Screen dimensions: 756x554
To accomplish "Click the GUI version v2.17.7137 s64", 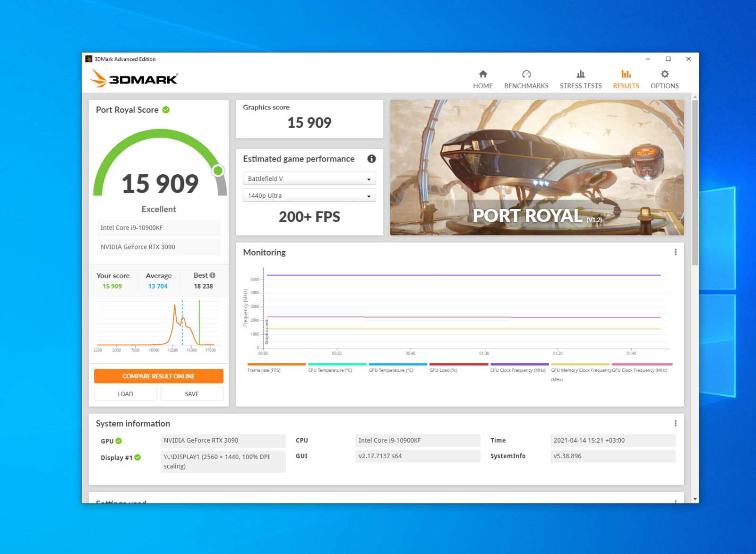I will [418, 456].
